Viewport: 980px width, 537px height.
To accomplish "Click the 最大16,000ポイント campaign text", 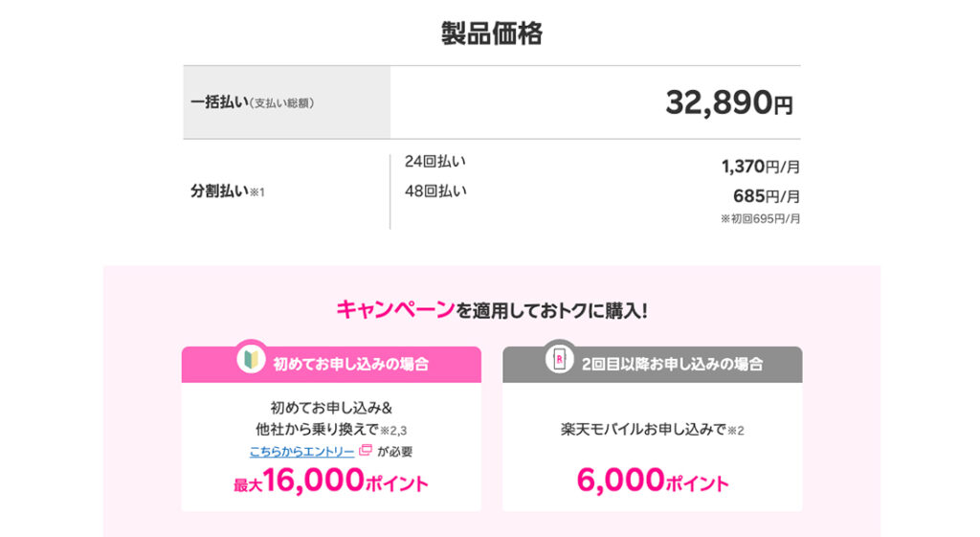I will click(331, 481).
